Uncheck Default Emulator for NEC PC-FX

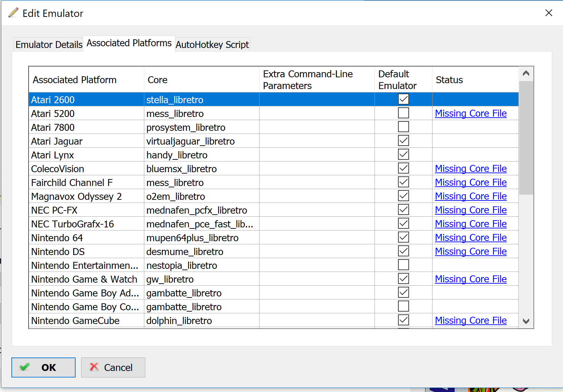click(404, 210)
